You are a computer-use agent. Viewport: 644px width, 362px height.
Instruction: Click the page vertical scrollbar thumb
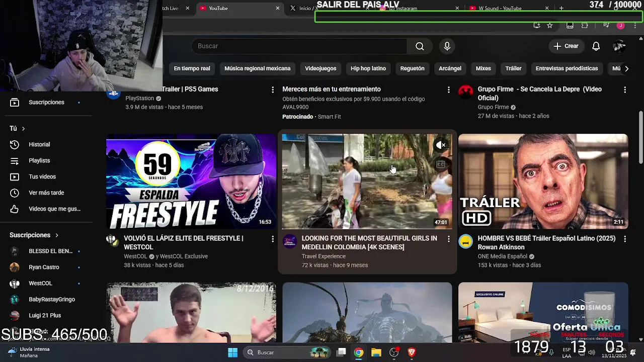(x=641, y=137)
